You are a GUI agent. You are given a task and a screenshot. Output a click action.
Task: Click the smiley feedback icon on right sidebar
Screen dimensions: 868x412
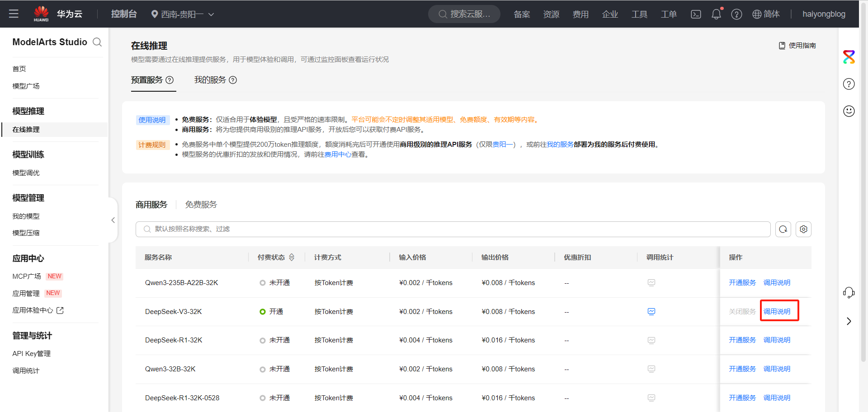[x=849, y=111]
